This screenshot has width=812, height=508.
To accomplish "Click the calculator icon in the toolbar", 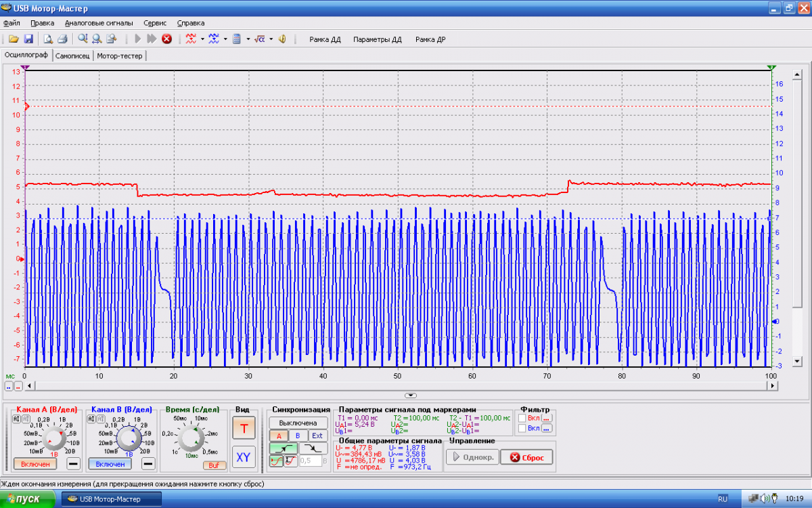I will [237, 39].
